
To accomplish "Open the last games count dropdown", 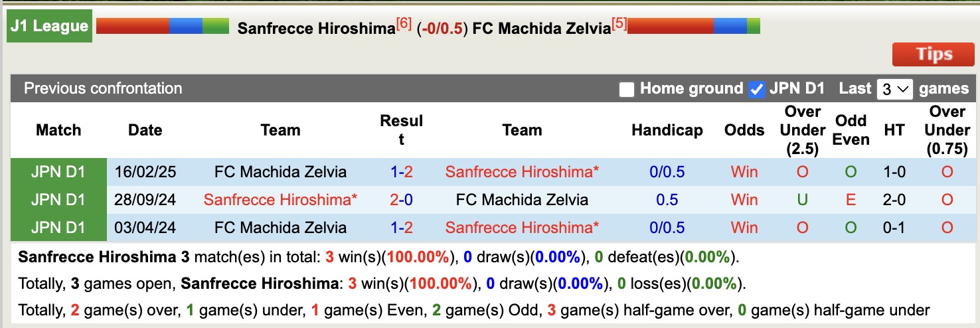I will [x=894, y=89].
